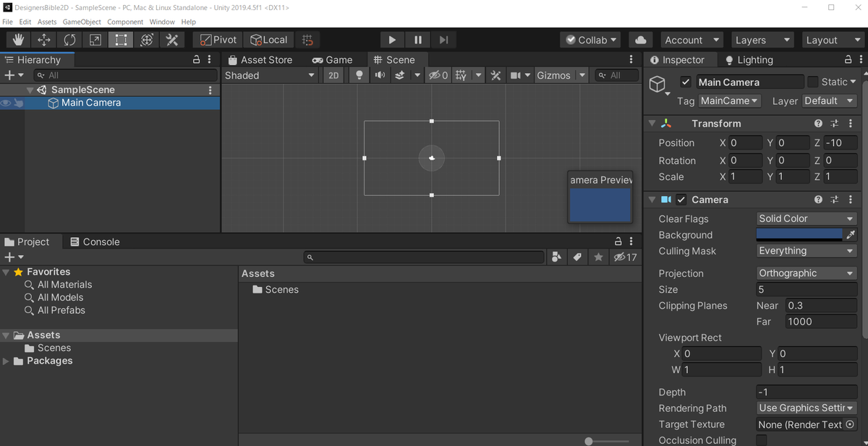The height and width of the screenshot is (446, 868).
Task: Start Play mode
Action: (x=392, y=40)
